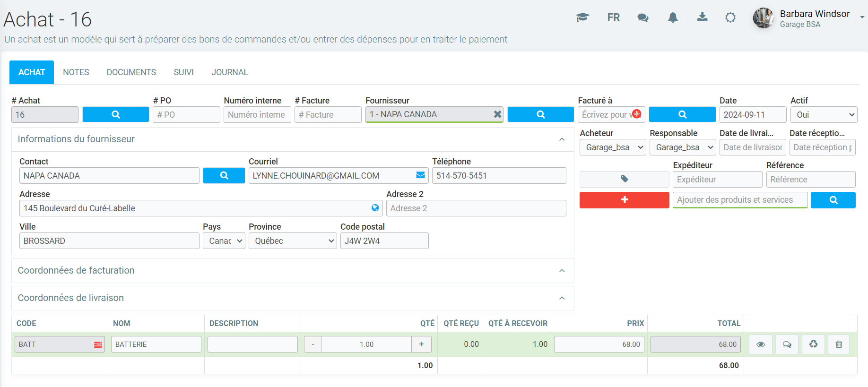868x387 pixels.
Task: Open the JOURNAL tab
Action: click(x=229, y=72)
